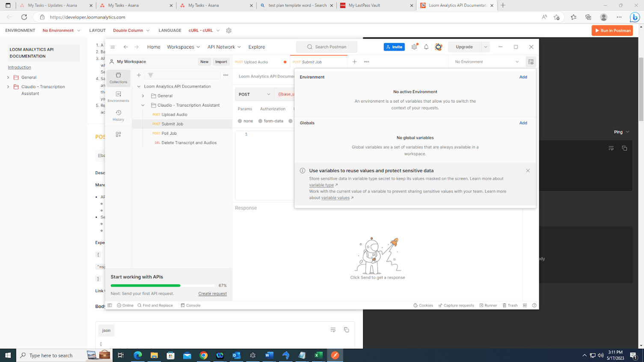Open the History panel in Postman sidebar
Screen dimensions: 644x362
point(118,116)
